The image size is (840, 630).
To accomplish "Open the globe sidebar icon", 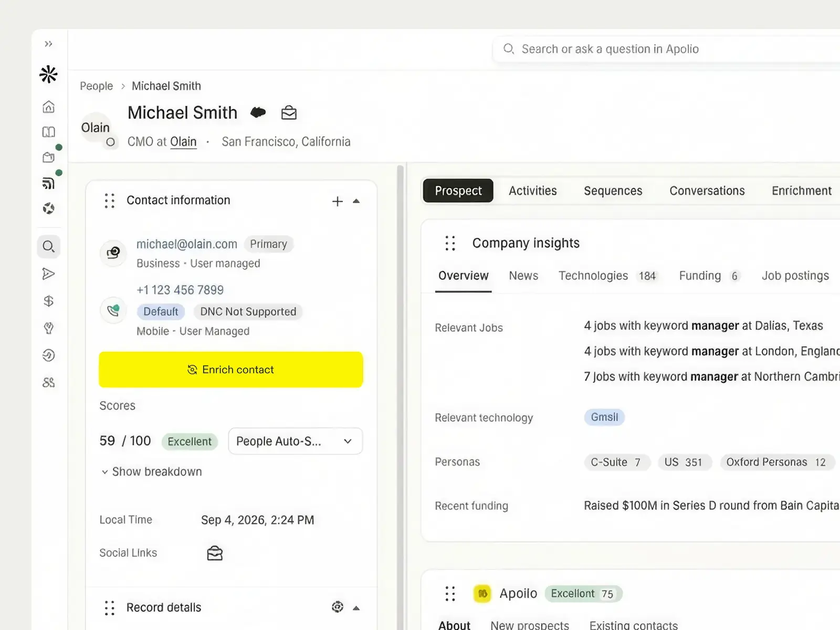I will tap(48, 208).
